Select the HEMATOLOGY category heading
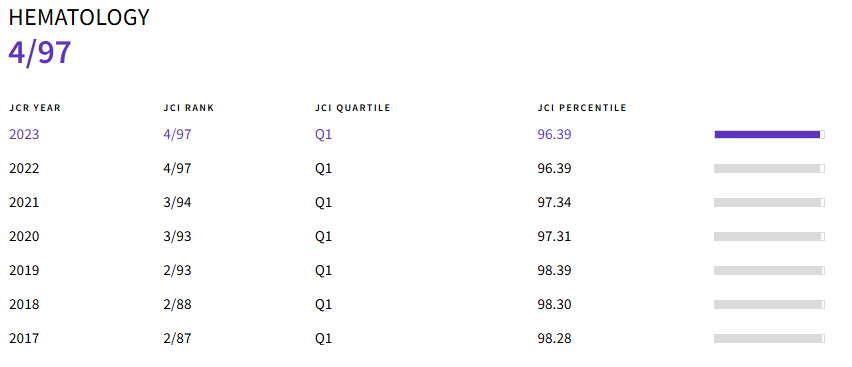Screen dimensions: 852x367 click(79, 17)
